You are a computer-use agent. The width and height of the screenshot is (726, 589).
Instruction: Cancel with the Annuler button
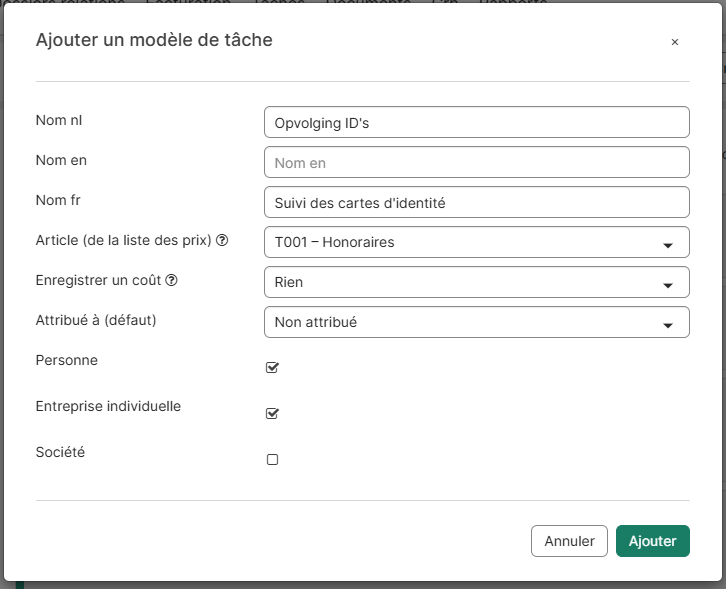569,541
